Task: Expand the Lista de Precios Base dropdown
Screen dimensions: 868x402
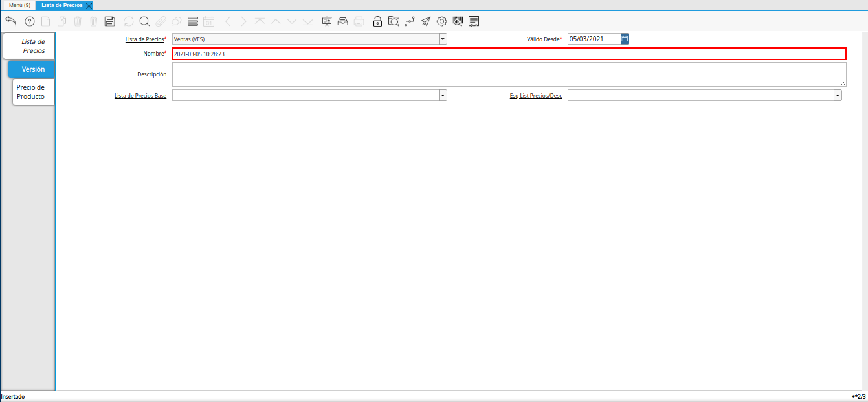Action: point(443,95)
